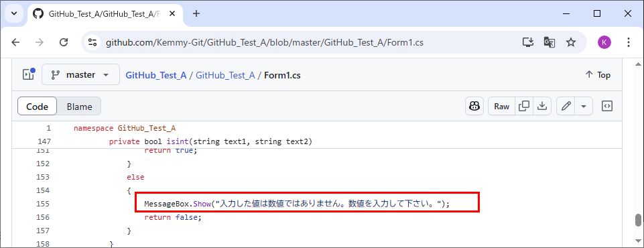Open symbols panel icon
The height and width of the screenshot is (248, 644).
click(607, 107)
